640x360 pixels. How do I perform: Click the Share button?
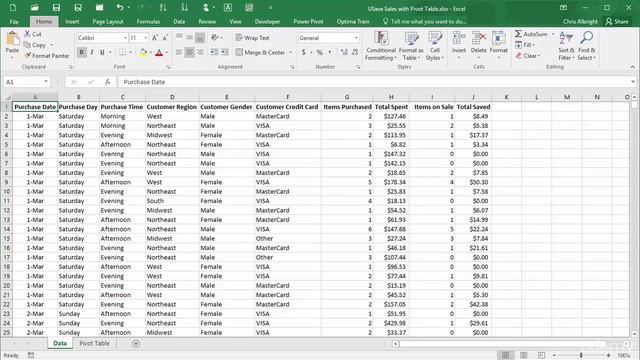(x=617, y=22)
